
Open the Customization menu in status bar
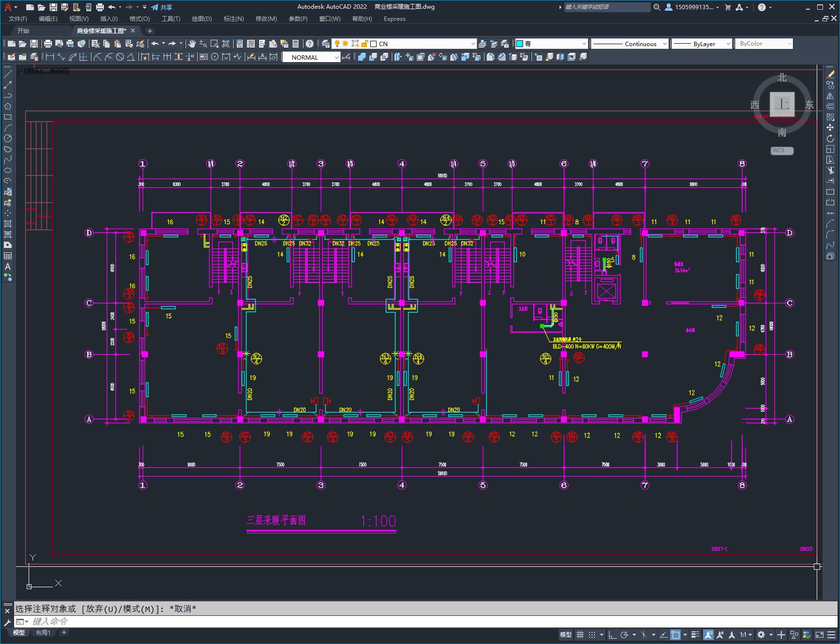831,634
